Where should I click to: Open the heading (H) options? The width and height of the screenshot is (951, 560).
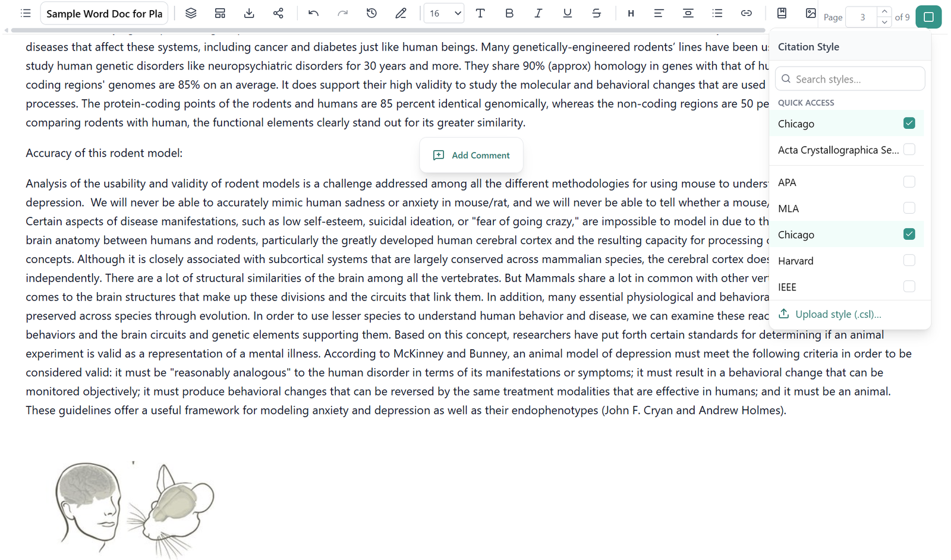631,13
